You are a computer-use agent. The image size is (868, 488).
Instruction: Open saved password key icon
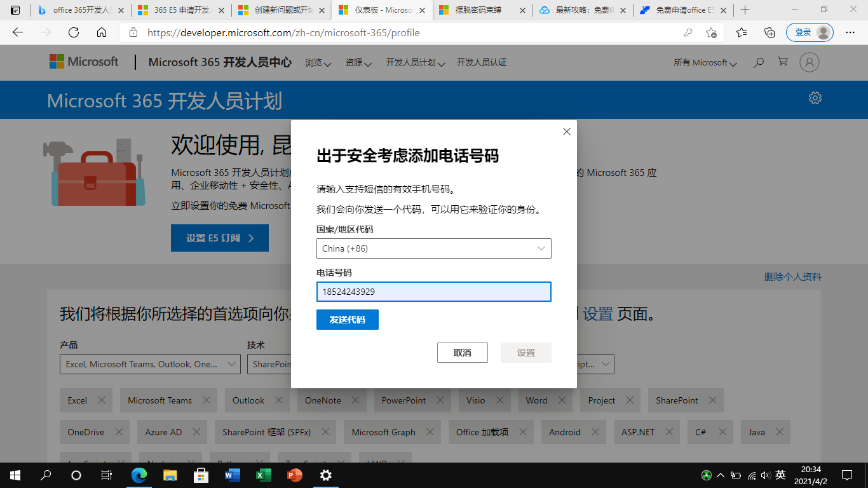coord(688,32)
